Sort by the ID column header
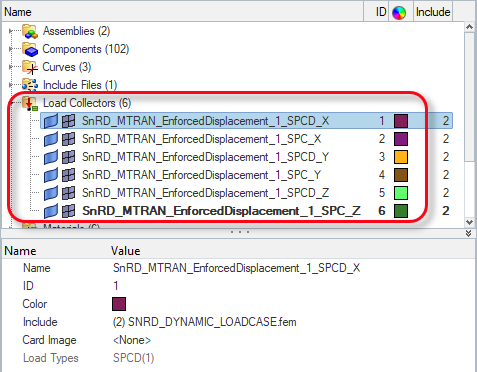Viewport: 477px width, 372px height. pos(380,12)
